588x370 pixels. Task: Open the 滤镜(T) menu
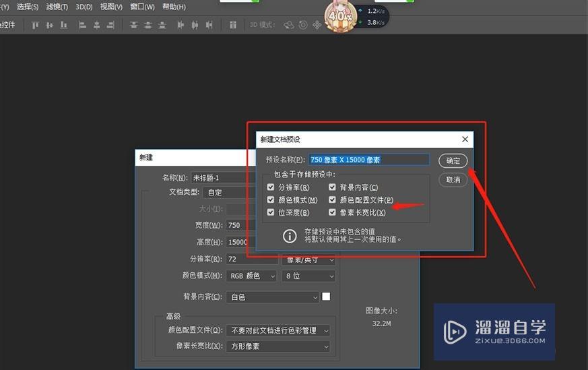click(57, 7)
